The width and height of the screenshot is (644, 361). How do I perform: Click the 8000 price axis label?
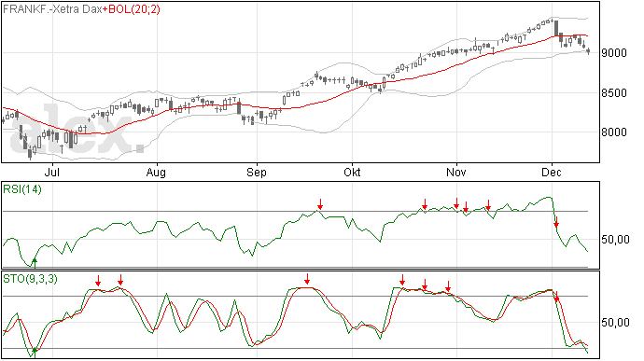pyautogui.click(x=614, y=132)
